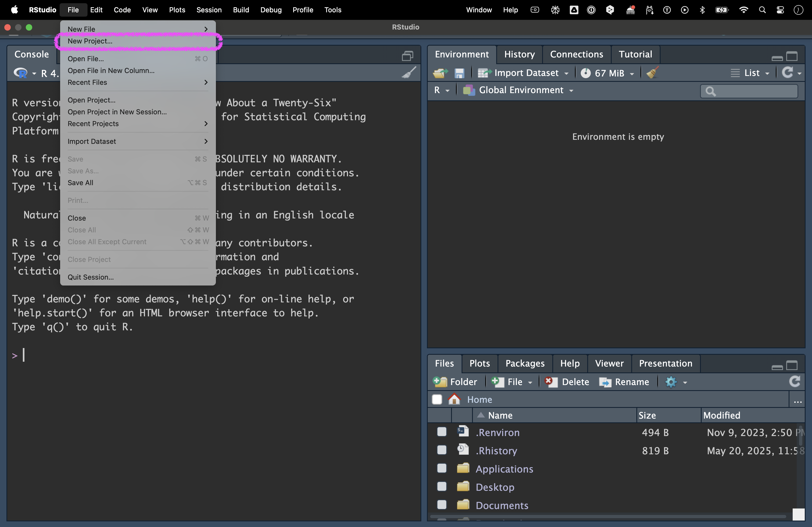Check the .Renviron file checkbox
This screenshot has width=812, height=527.
[441, 432]
